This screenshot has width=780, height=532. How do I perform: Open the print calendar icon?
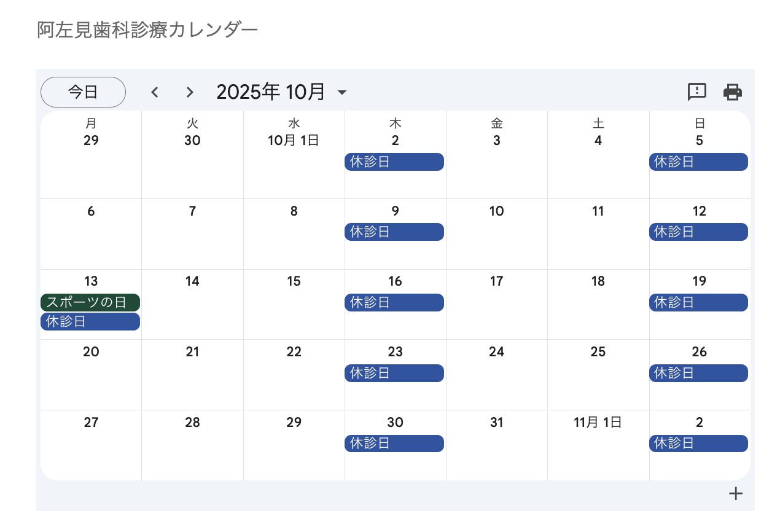733,92
